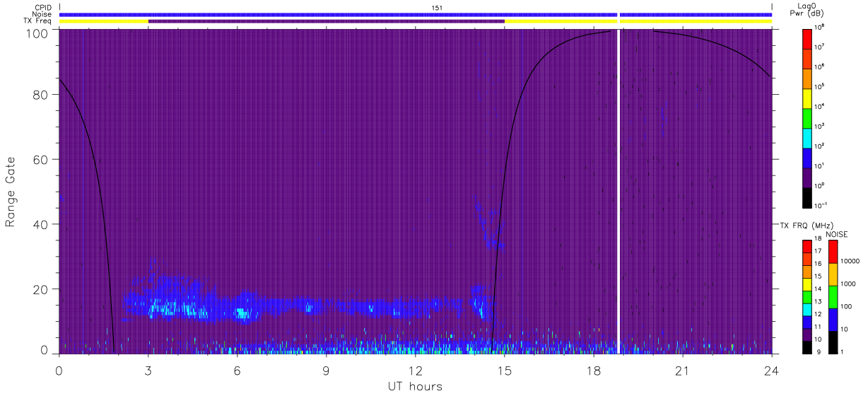Click the '21' tick on UT hours axis
868x401 pixels.
click(683, 370)
